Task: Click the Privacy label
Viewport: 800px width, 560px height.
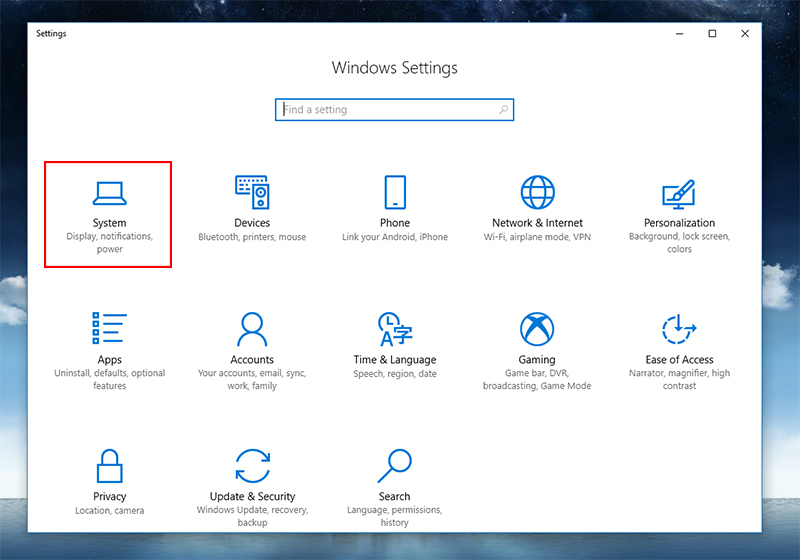Action: click(109, 496)
